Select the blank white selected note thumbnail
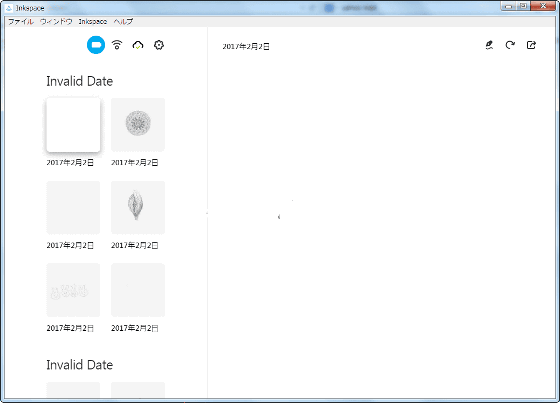The width and height of the screenshot is (560, 403). point(73,125)
